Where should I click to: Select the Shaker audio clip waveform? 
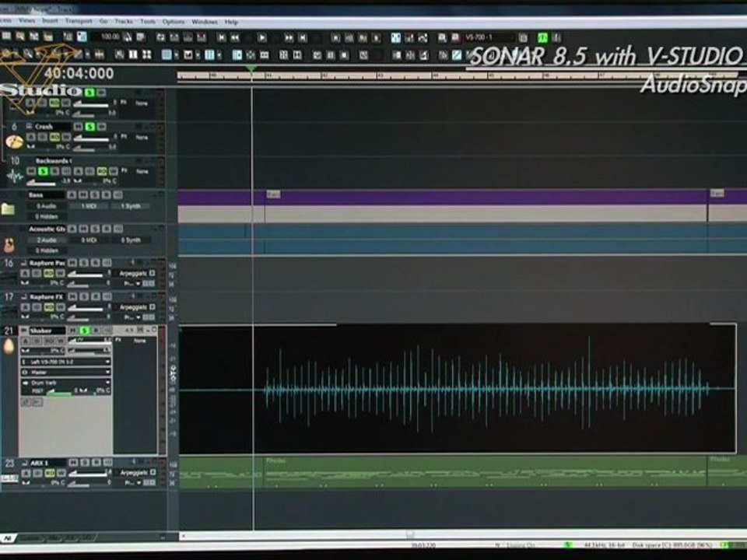[458, 389]
